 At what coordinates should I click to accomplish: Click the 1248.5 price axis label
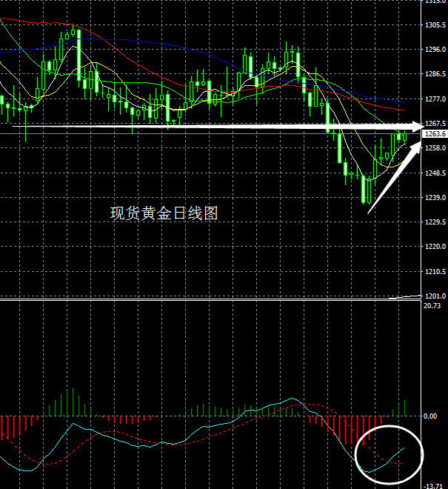click(x=435, y=173)
